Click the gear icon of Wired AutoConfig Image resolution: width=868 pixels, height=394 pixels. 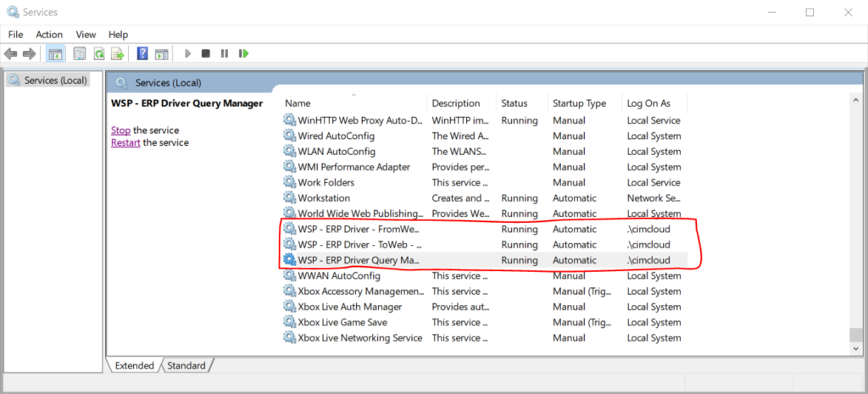point(290,136)
